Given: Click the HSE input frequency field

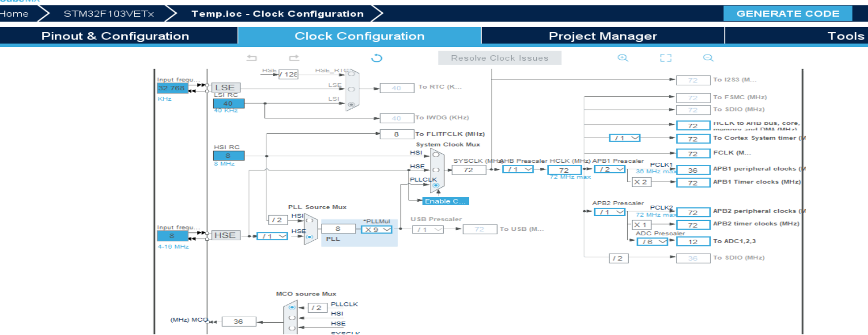Looking at the screenshot, I should (x=172, y=236).
